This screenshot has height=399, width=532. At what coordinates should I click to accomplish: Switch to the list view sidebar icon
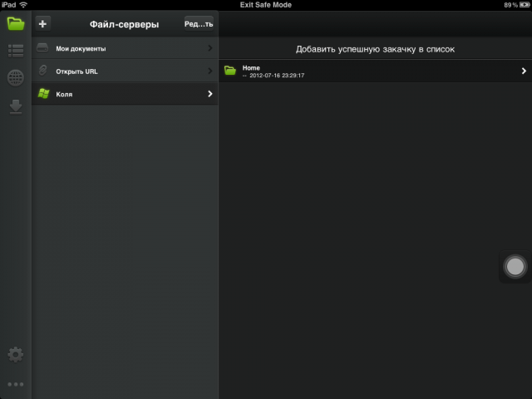click(x=16, y=51)
